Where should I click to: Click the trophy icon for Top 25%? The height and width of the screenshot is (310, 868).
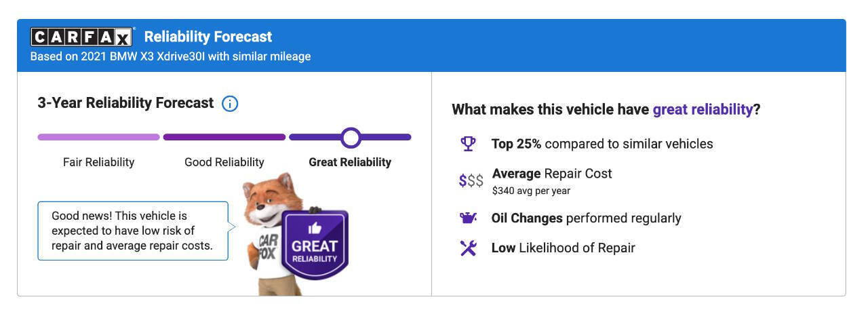point(468,144)
